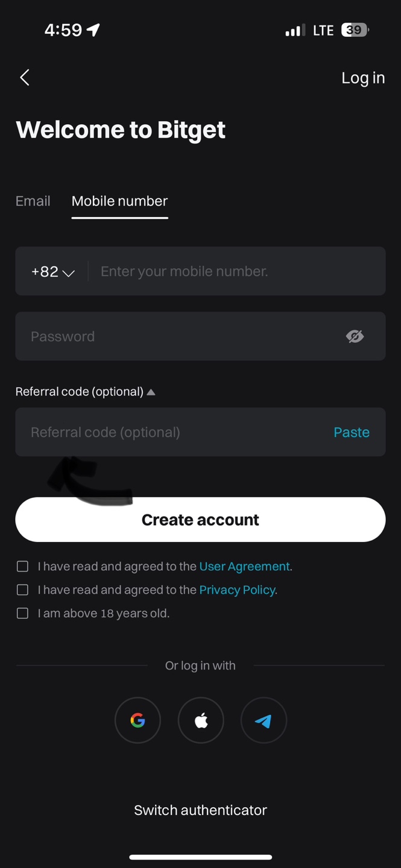
Task: Tap Paste in the referral code field
Action: coord(352,432)
